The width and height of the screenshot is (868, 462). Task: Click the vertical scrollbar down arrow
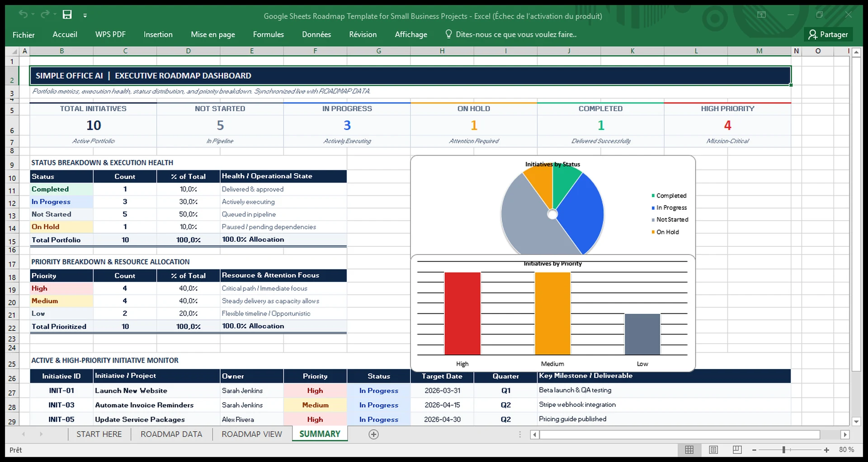click(856, 422)
